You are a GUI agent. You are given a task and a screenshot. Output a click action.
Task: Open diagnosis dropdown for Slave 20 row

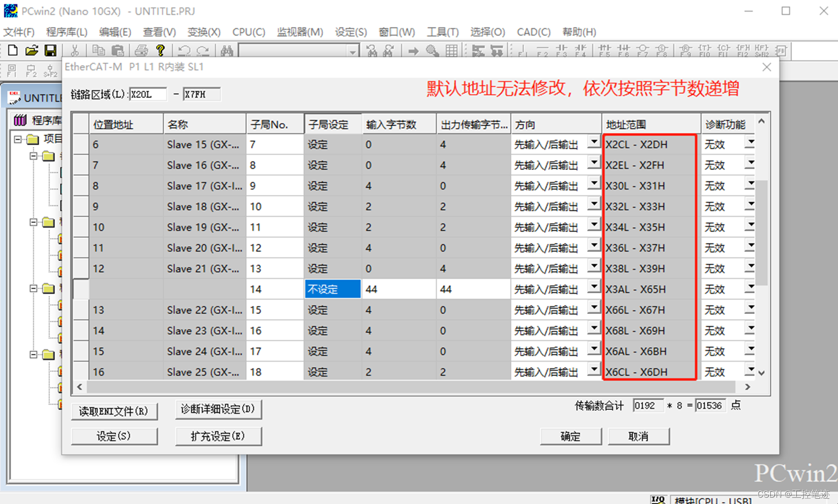(750, 247)
